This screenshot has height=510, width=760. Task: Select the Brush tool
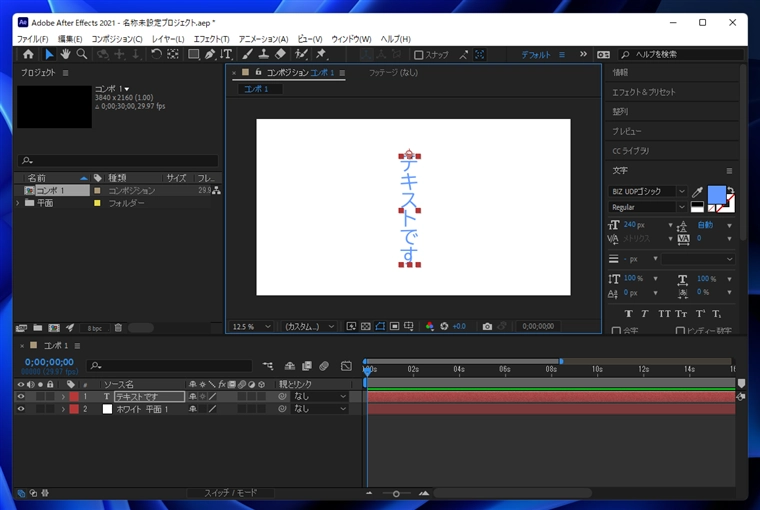[x=247, y=54]
